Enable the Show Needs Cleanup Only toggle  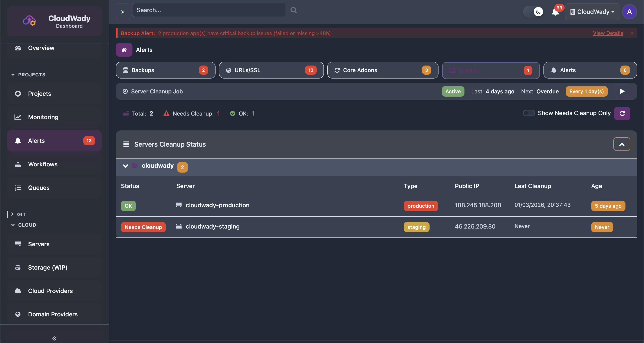click(529, 113)
